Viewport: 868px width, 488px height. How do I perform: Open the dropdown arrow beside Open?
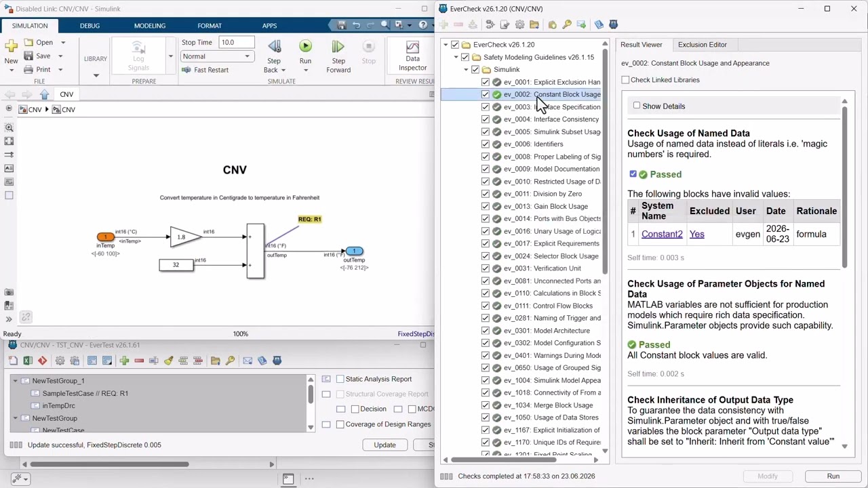62,42
